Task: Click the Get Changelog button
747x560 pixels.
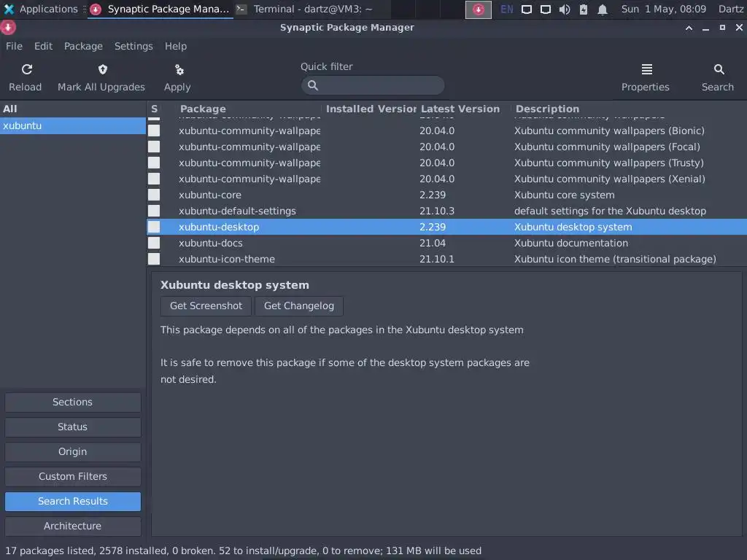Action: (x=298, y=306)
